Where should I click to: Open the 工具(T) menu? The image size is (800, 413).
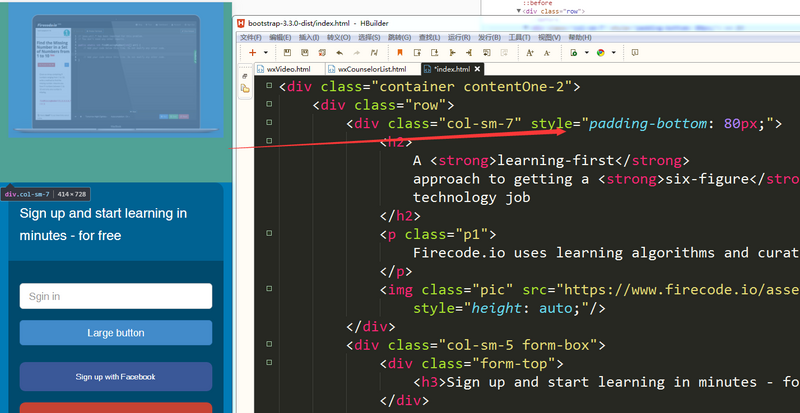(x=519, y=38)
